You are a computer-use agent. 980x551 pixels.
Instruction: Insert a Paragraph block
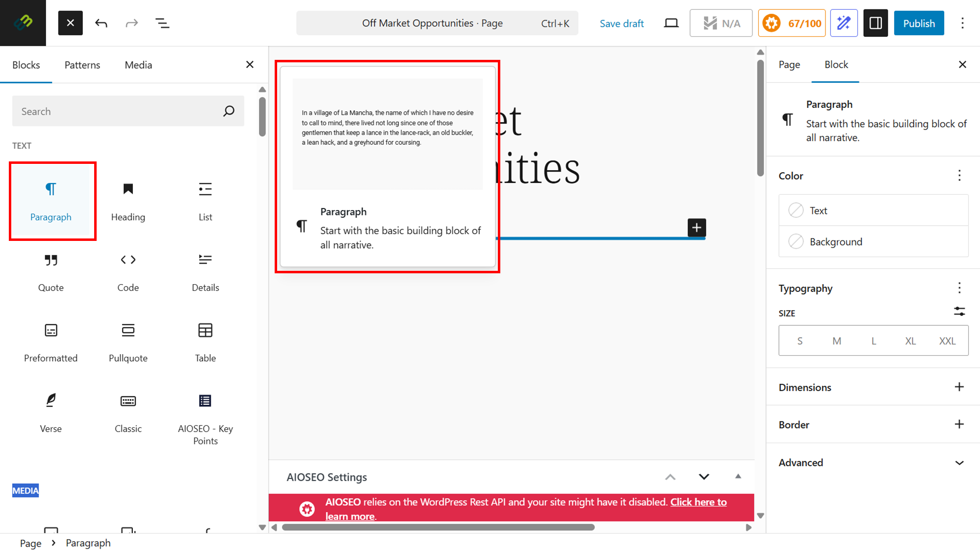click(x=51, y=201)
